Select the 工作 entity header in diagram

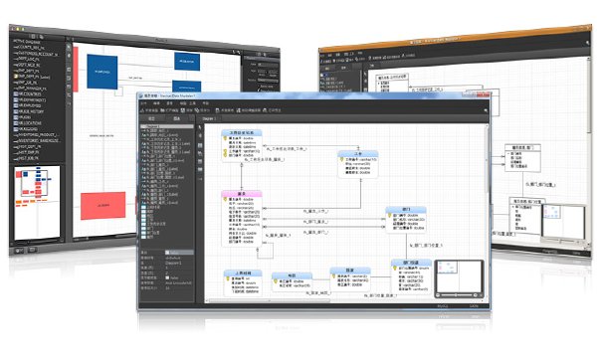pyautogui.click(x=358, y=153)
